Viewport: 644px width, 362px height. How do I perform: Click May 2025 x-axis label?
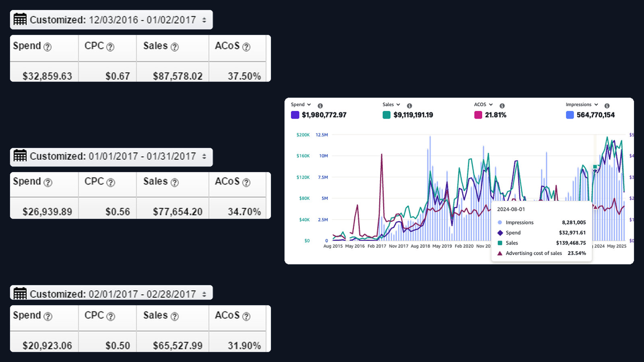pyautogui.click(x=617, y=246)
